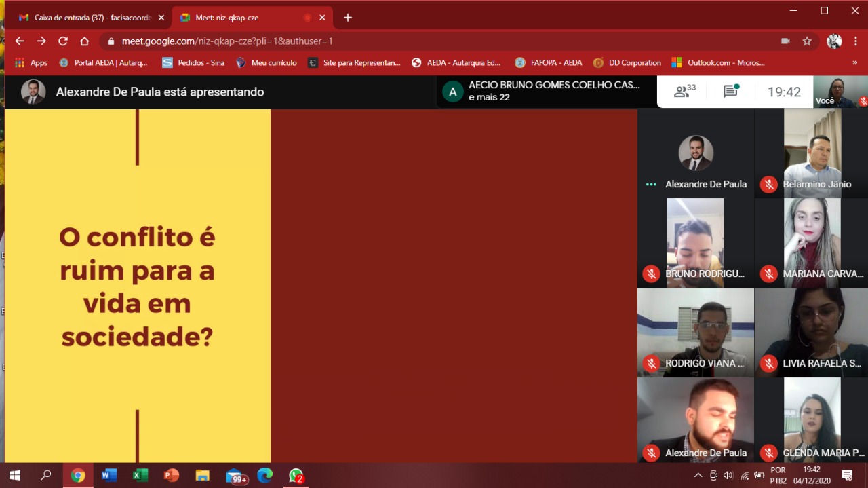The image size is (868, 488).
Task: Click the camera indicator in address bar
Action: coord(785,41)
